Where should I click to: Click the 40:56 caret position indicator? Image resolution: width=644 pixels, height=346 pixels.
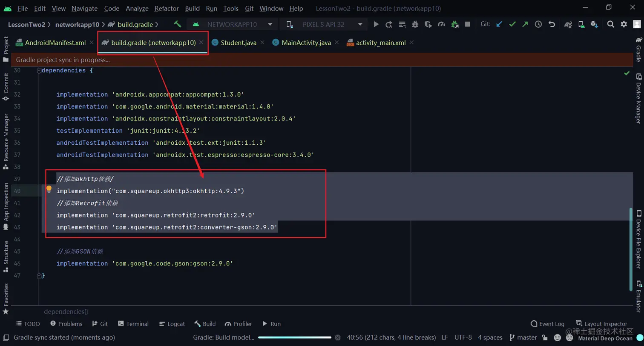391,337
